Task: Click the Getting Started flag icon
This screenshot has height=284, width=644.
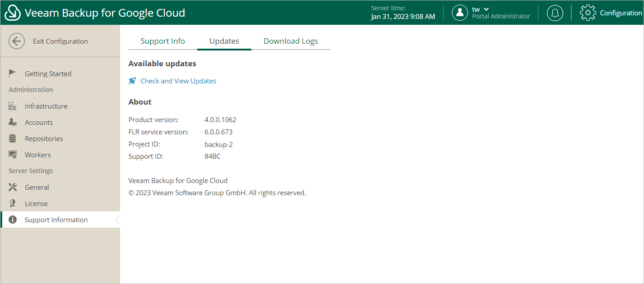Action: pyautogui.click(x=13, y=73)
